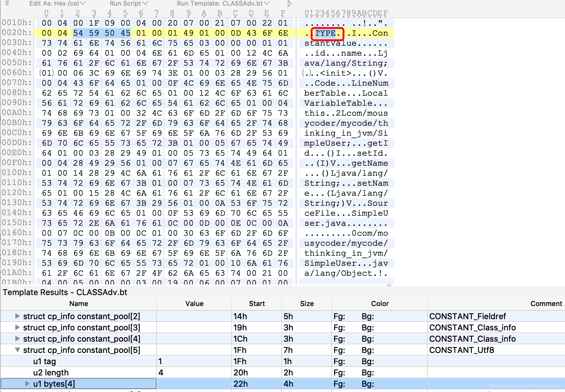Click the value 4 of u2 length
The height and width of the screenshot is (392, 565).
[x=161, y=373]
